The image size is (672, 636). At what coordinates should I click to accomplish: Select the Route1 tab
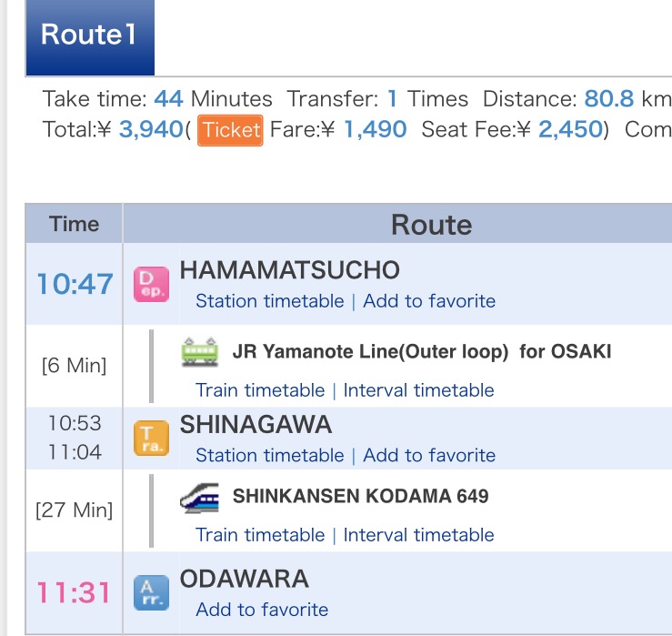[x=89, y=37]
